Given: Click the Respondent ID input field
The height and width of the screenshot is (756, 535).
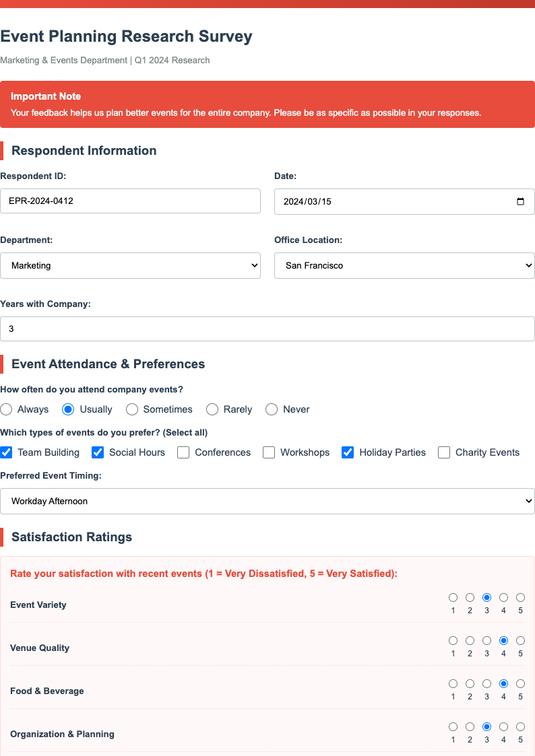Looking at the screenshot, I should point(130,201).
